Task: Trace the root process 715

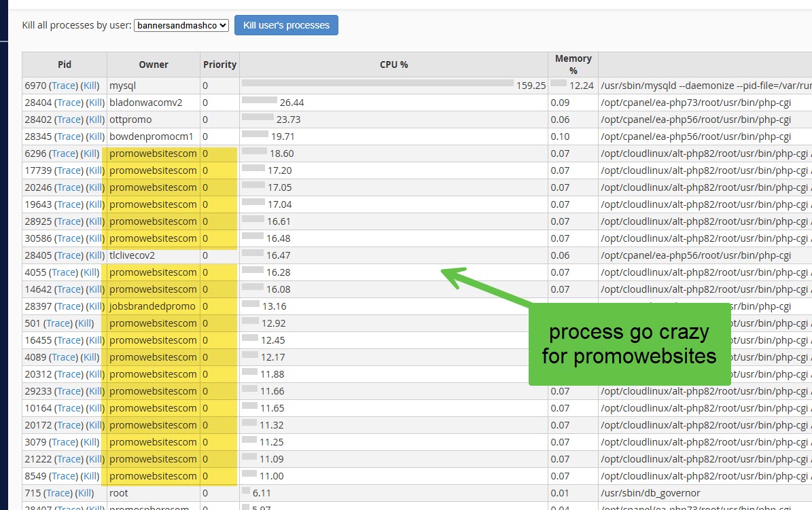Action: click(x=58, y=493)
